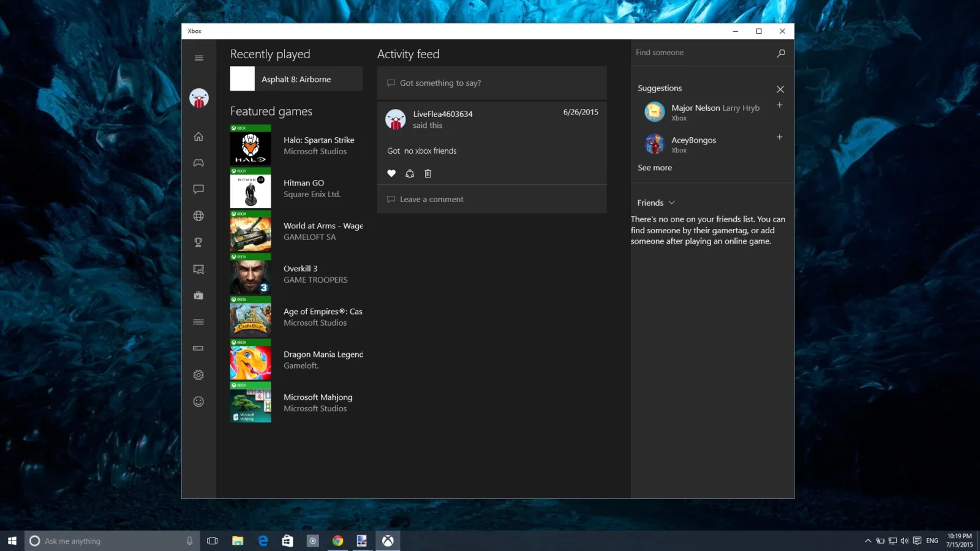
Task: Open Action Center notifications icon
Action: [x=917, y=541]
